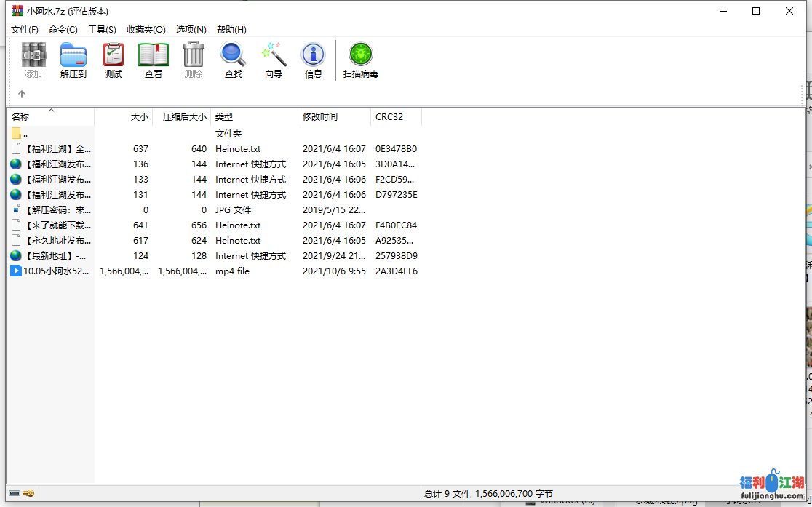The width and height of the screenshot is (812, 507).
Task: Open the Favorites (收藏夹) menu
Action: pos(146,30)
